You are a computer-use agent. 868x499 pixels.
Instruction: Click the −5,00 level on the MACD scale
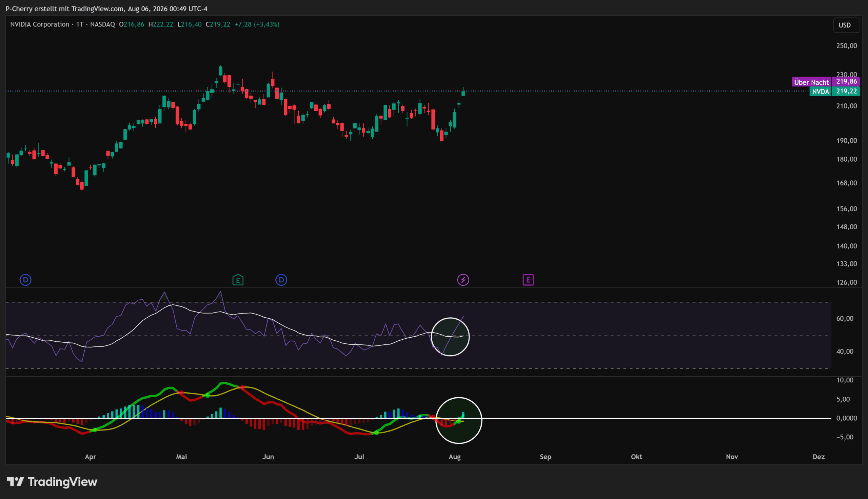click(x=845, y=437)
